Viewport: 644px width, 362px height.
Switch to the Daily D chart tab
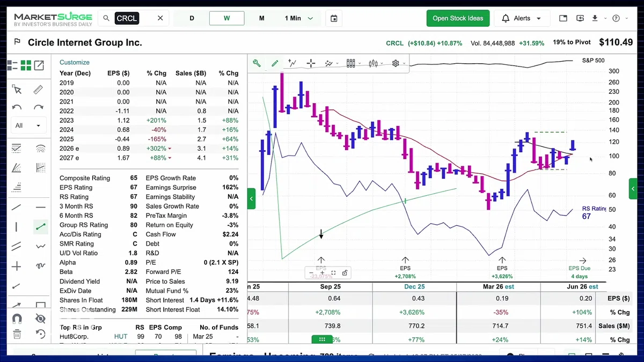coord(192,18)
